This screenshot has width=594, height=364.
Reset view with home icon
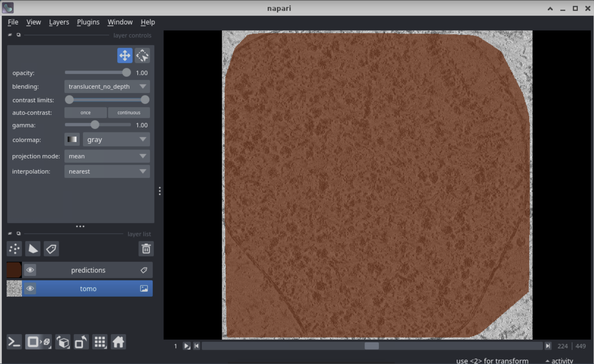click(x=118, y=342)
